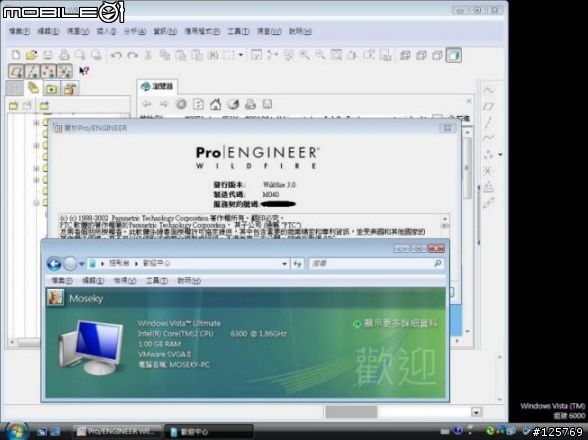This screenshot has width=588, height=440.
Task: Enable shaded display style
Action: [x=454, y=56]
